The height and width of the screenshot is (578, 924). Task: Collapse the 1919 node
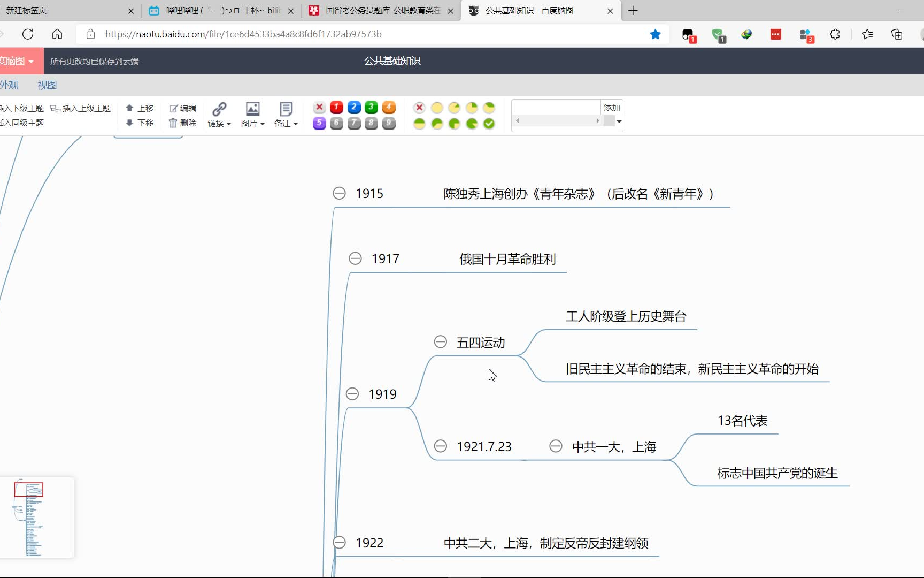point(352,394)
